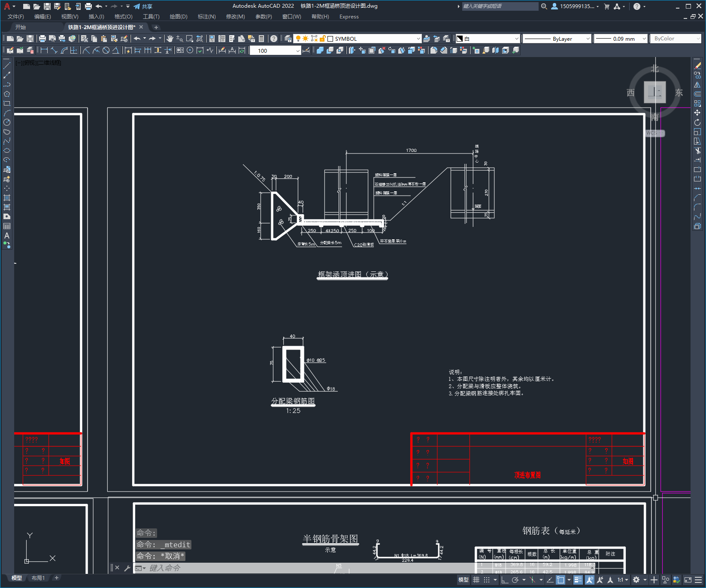Select the Table tool in the draw toolbar
This screenshot has width=706, height=588.
click(7, 226)
